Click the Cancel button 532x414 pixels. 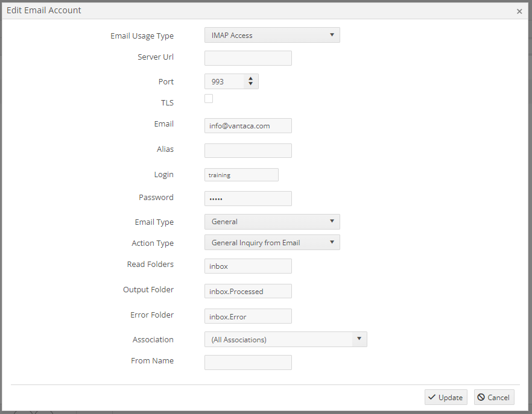click(494, 397)
